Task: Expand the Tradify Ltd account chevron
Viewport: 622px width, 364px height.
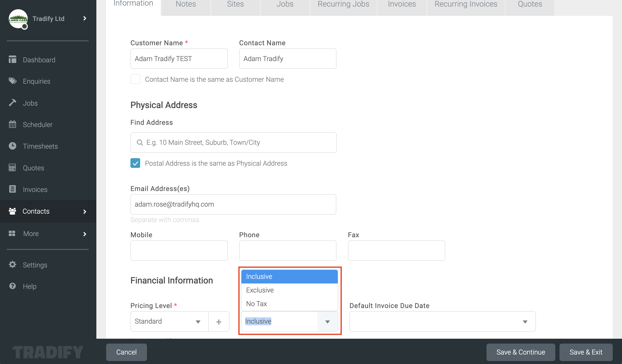Action: pyautogui.click(x=85, y=18)
